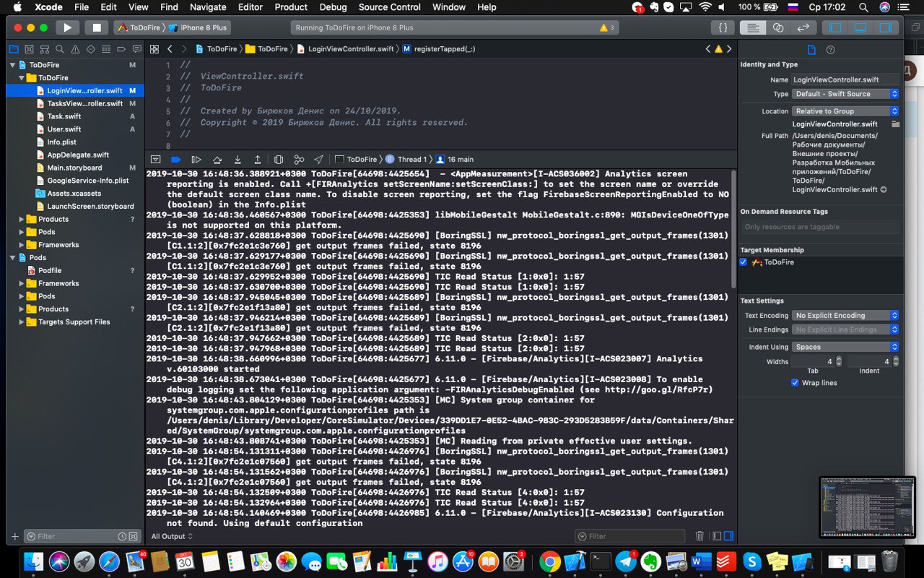Step out of the function
924x578 pixels.
click(257, 159)
